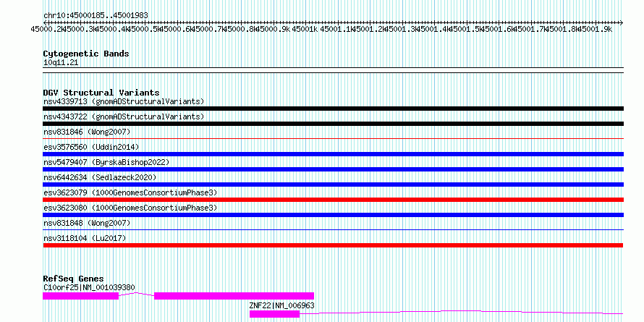Click the cytogenetic band 10q11.21 bar
The height and width of the screenshot is (322, 644).
click(333, 70)
